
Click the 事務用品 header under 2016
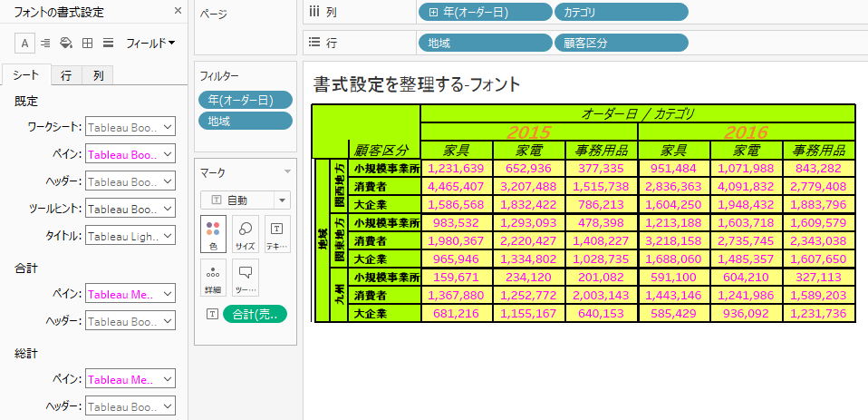click(819, 151)
